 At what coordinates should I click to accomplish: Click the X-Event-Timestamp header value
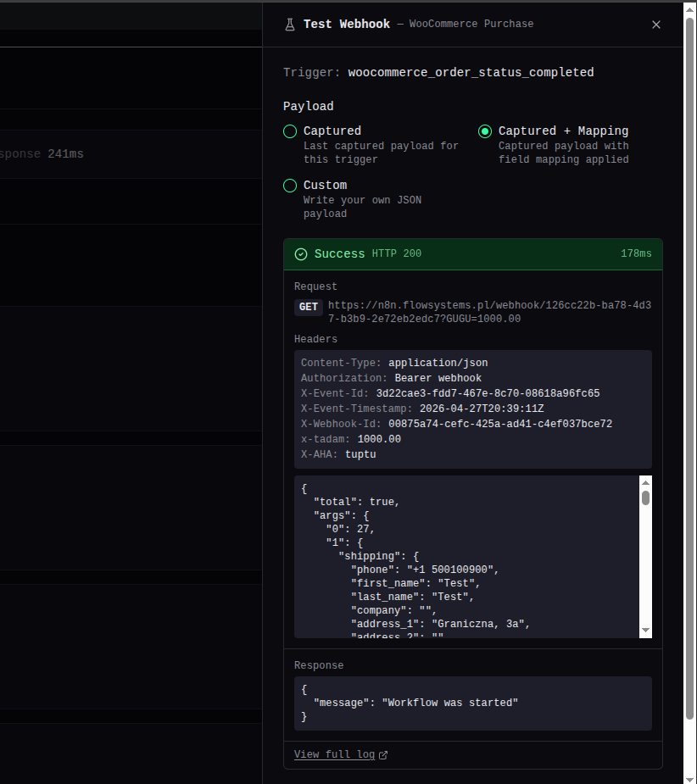click(482, 409)
